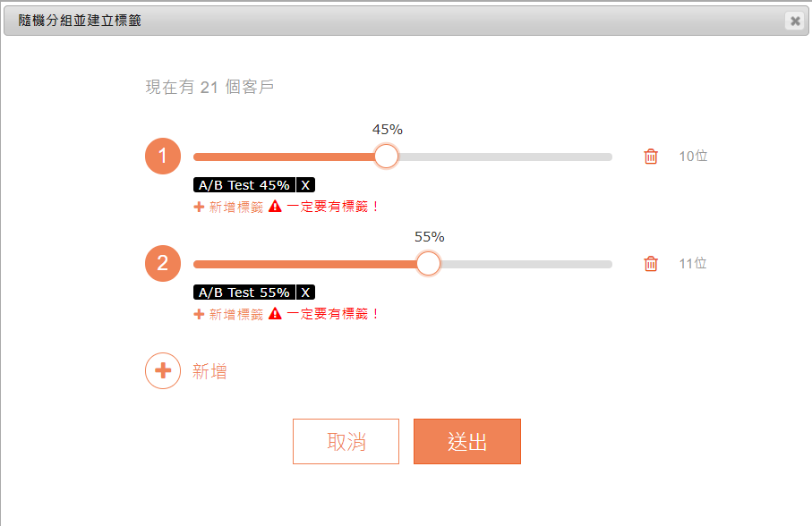Viewport: 812px width, 526px height.
Task: Remove the A/B Test 55% tag
Action: pyautogui.click(x=306, y=293)
